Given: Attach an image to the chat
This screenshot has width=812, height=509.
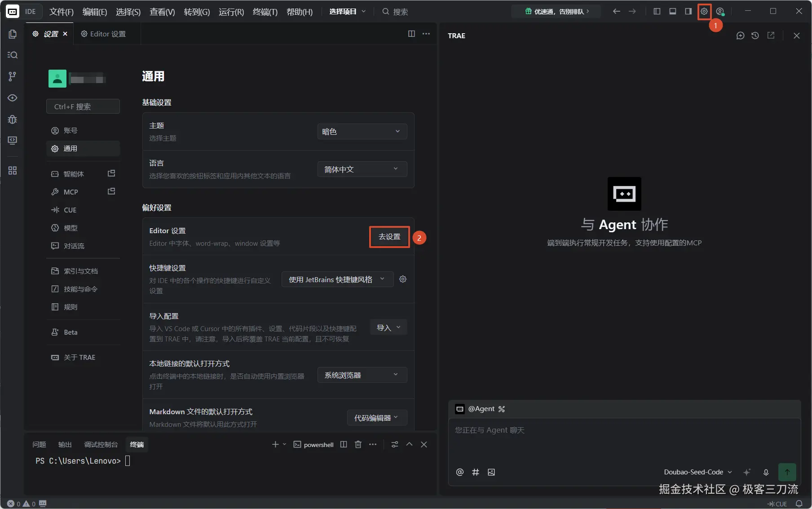Looking at the screenshot, I should pos(491,472).
